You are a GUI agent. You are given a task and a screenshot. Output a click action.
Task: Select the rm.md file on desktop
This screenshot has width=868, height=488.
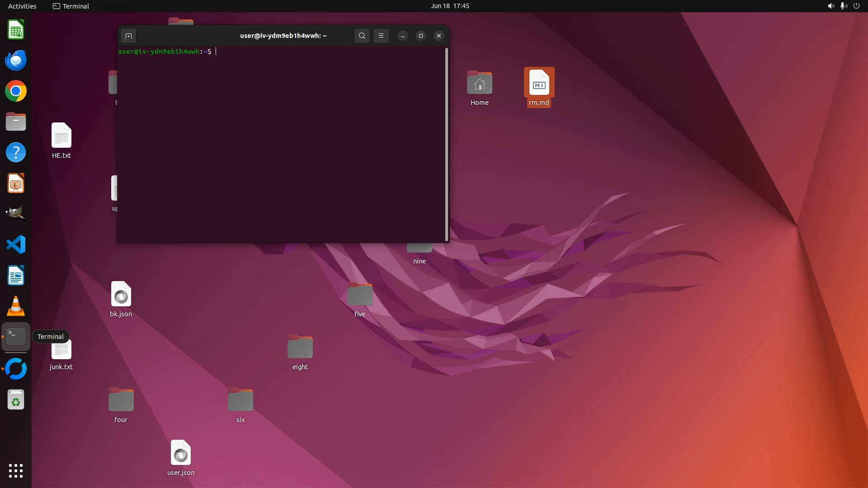(x=539, y=86)
